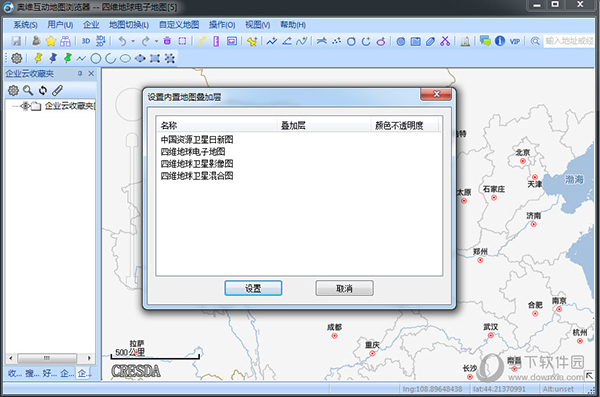Screen dimensions: 600x397
Task: Select the green zigzag line tool
Action: pyautogui.click(x=81, y=59)
